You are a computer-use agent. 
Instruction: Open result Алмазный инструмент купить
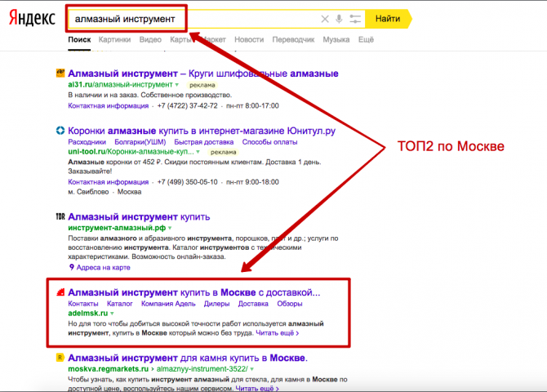click(x=139, y=216)
